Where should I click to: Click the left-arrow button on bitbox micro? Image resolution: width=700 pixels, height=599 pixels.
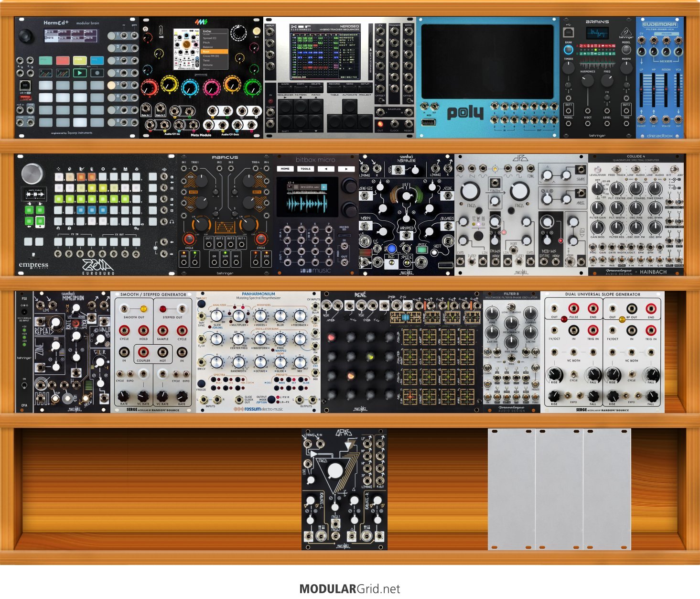pos(326,169)
